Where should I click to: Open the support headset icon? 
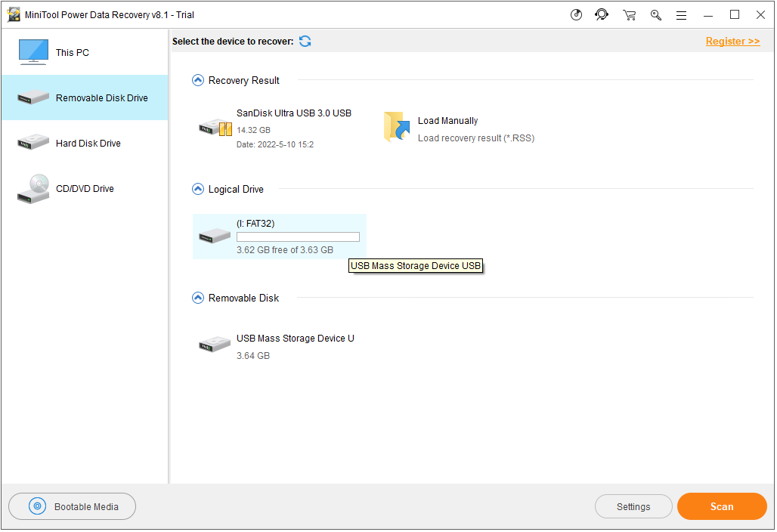(602, 15)
